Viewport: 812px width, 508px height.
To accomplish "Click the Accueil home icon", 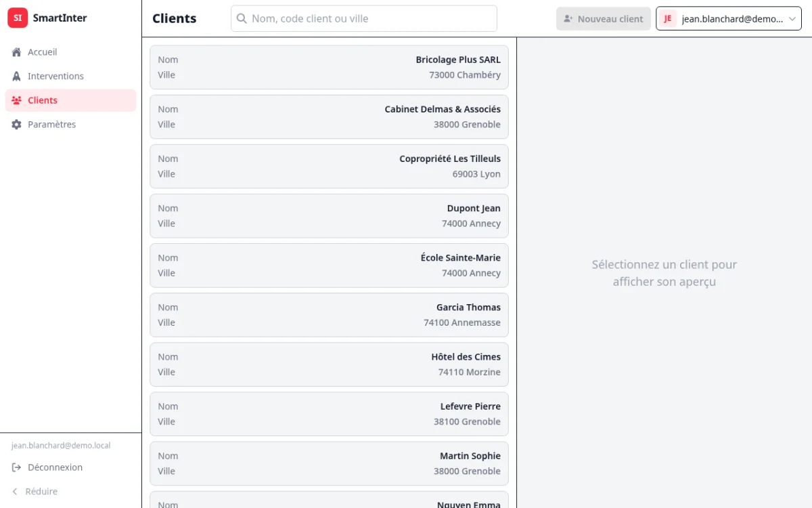I will (x=17, y=52).
